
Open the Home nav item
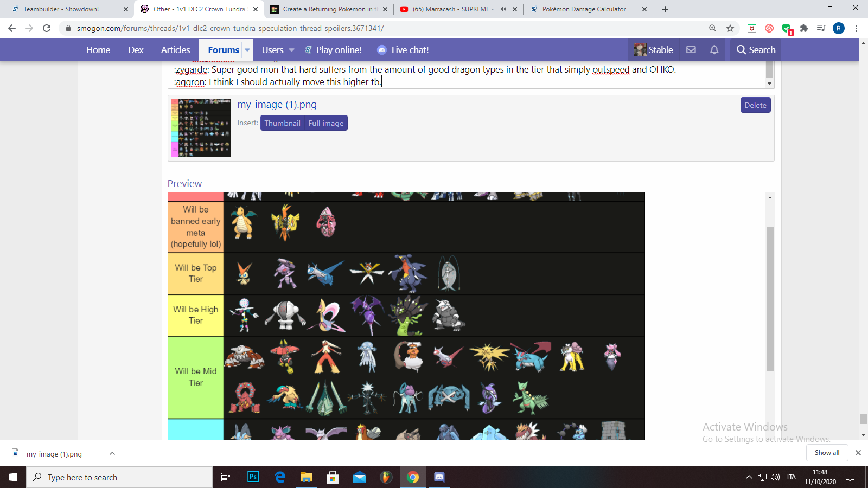98,50
